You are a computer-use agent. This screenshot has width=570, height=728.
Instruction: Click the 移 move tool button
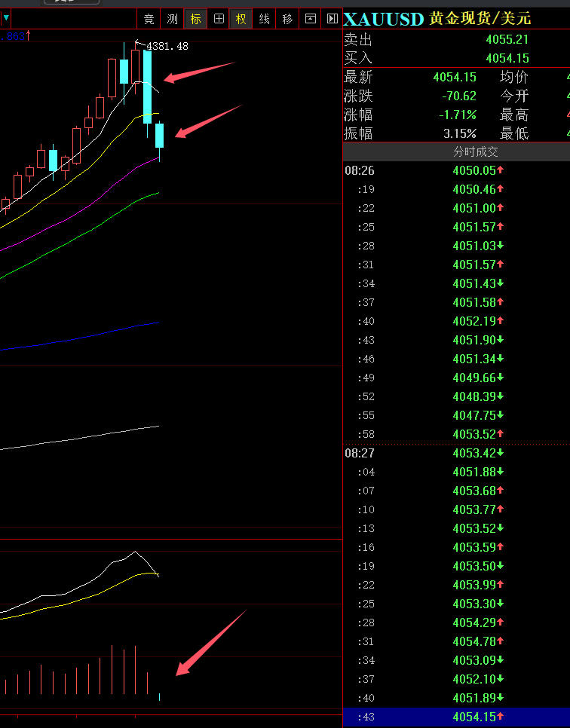point(287,19)
